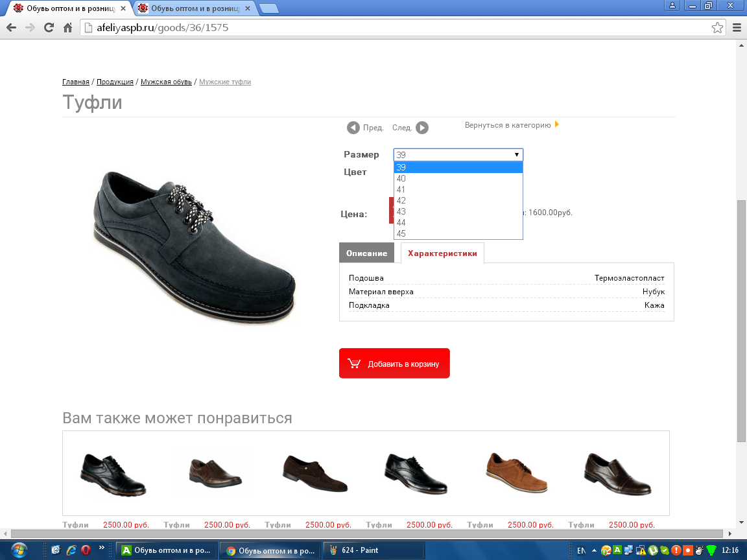Screen dimensions: 747x560
Task: Click the Chrome user profile icon
Action: (x=672, y=6)
